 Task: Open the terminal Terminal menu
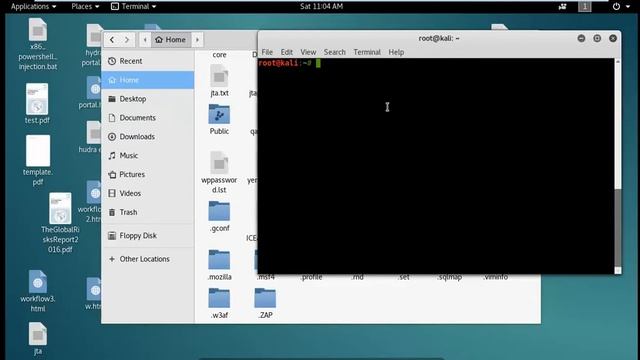[367, 52]
